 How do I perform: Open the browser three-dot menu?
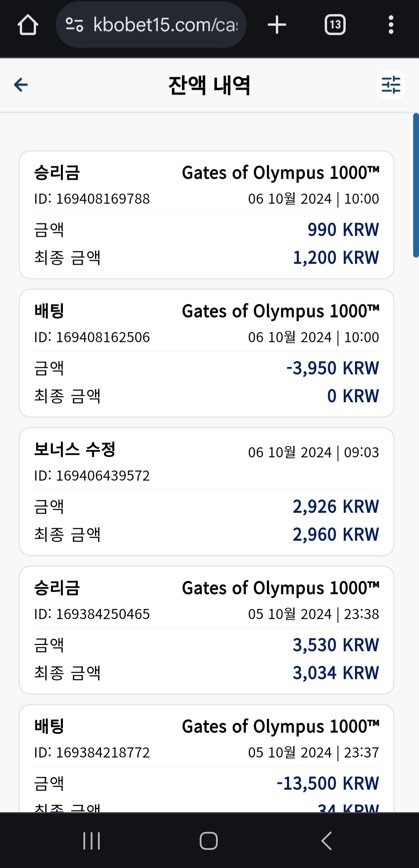coord(391,25)
